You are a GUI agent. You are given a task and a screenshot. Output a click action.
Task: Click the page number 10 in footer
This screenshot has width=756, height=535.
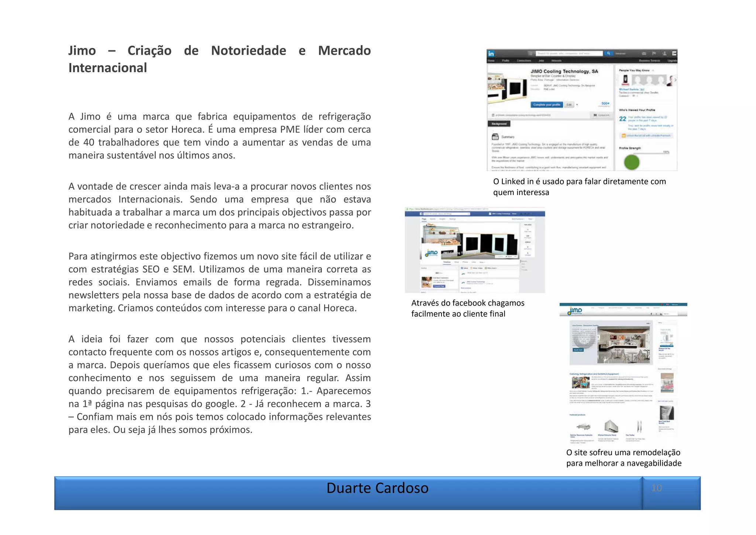click(x=656, y=488)
